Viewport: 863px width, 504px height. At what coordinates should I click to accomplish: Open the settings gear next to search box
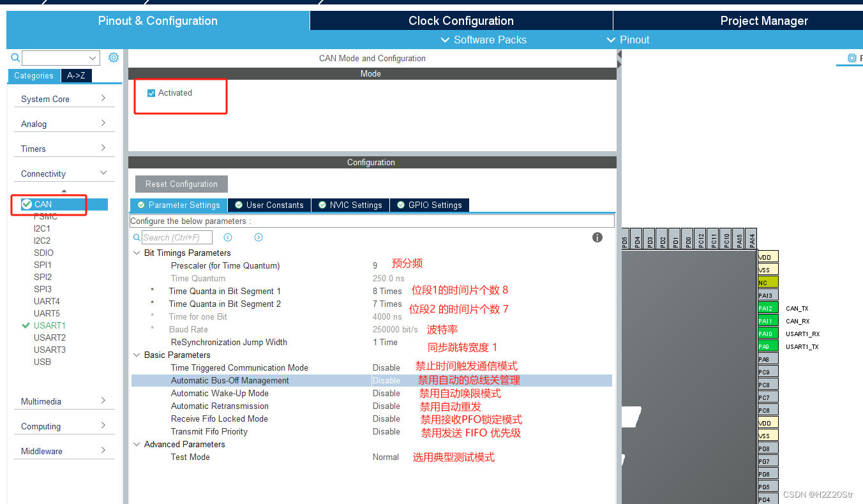tap(114, 57)
